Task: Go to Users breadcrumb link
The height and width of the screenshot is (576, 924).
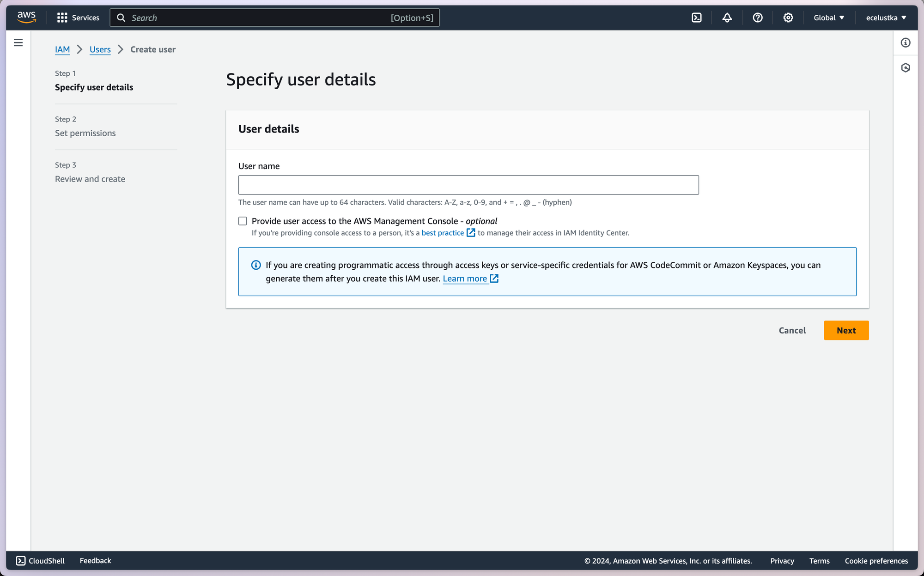Action: point(100,49)
